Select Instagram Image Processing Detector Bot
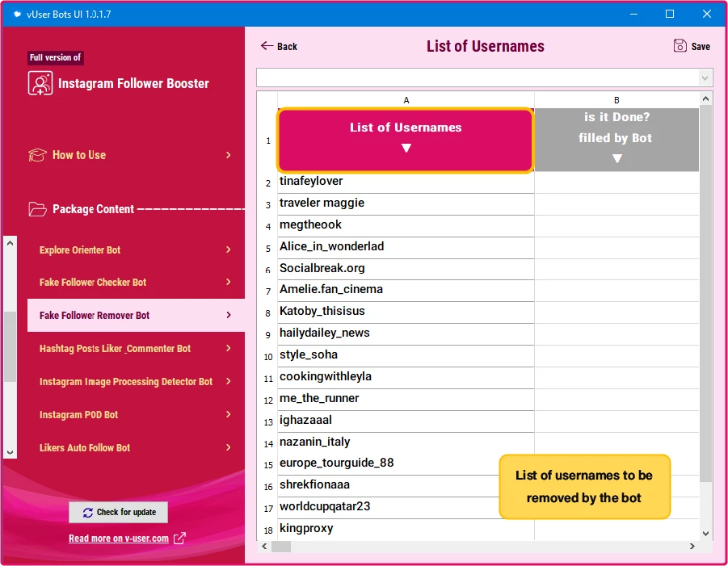 point(136,381)
